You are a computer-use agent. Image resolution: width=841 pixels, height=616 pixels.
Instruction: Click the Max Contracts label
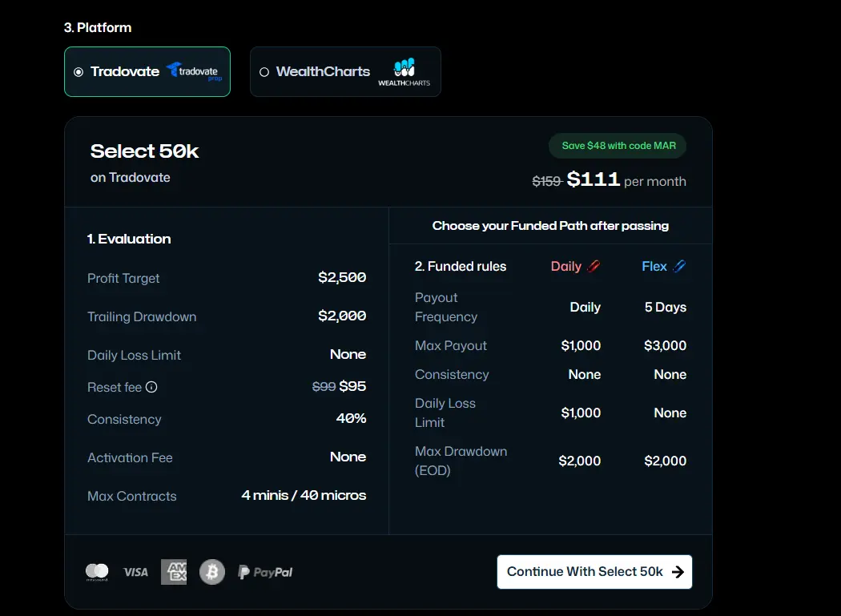click(x=132, y=497)
